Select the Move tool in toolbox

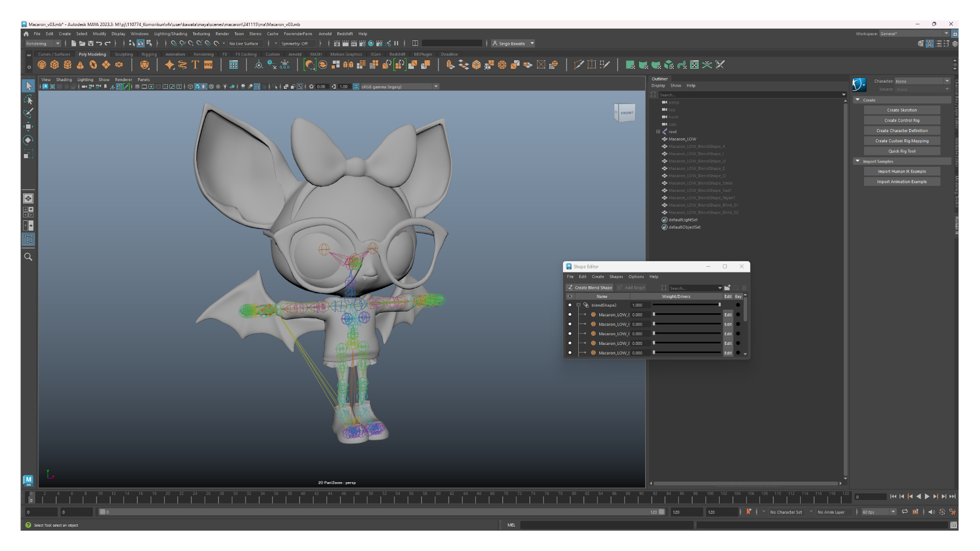click(x=29, y=127)
